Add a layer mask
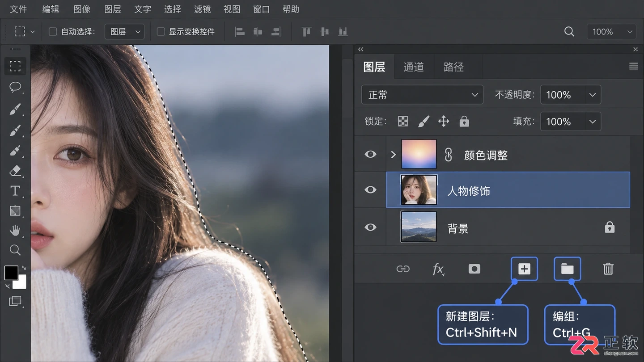The height and width of the screenshot is (362, 644). (475, 269)
